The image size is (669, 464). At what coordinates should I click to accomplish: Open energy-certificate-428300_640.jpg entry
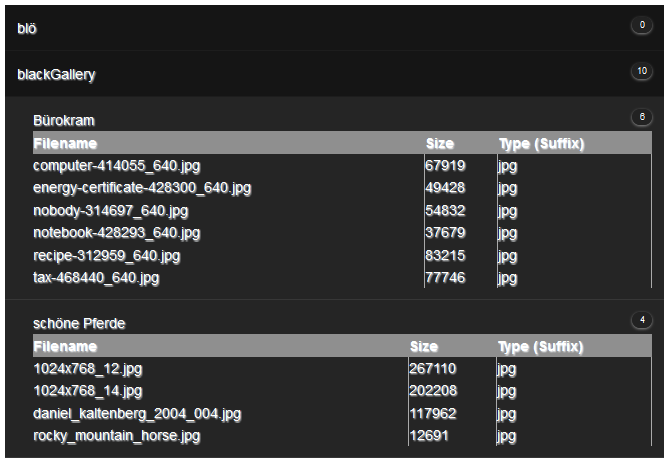142,188
